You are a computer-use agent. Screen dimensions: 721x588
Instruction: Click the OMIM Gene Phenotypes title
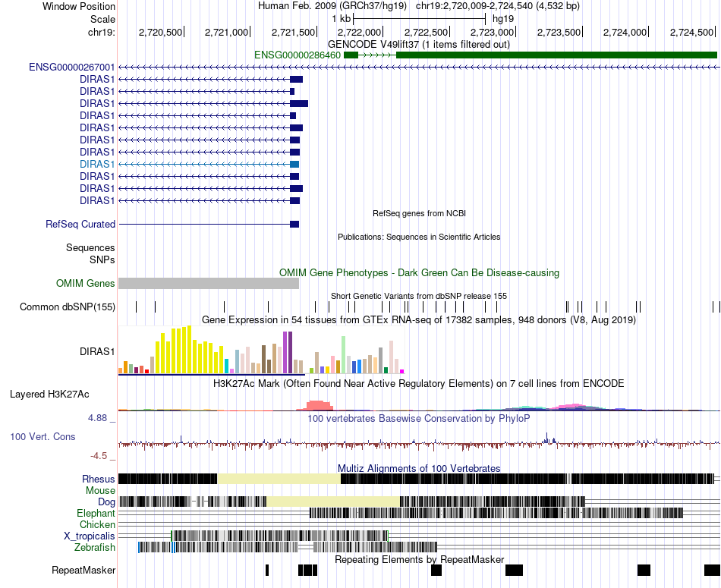(x=419, y=272)
